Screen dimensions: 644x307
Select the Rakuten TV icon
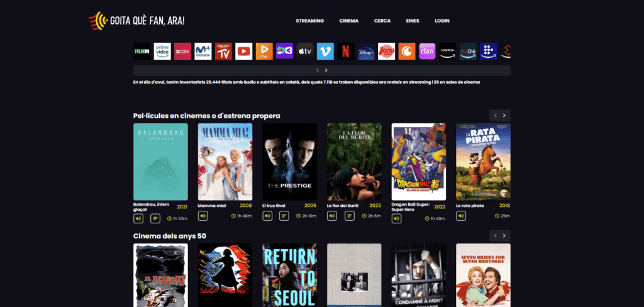[x=223, y=52]
